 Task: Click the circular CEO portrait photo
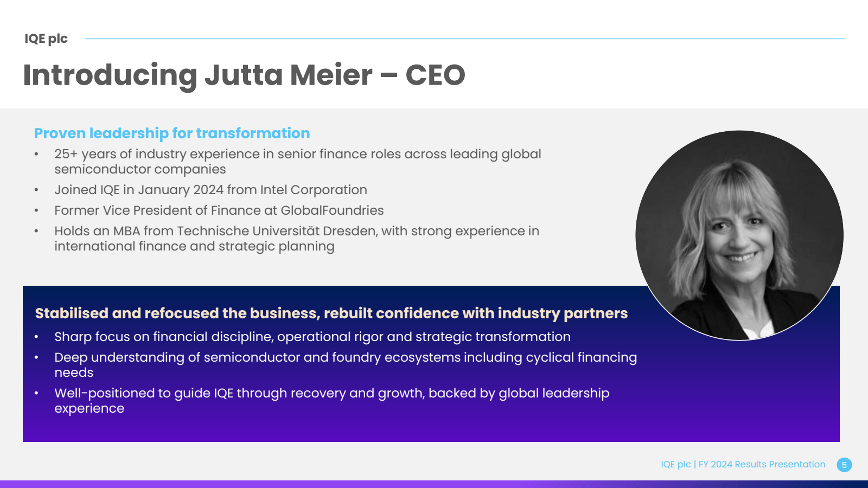(739, 235)
